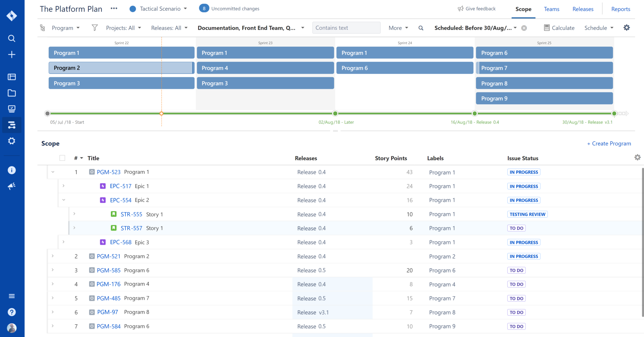The width and height of the screenshot is (644, 337).
Task: Click the info icon in the left sidebar
Action: tap(12, 170)
